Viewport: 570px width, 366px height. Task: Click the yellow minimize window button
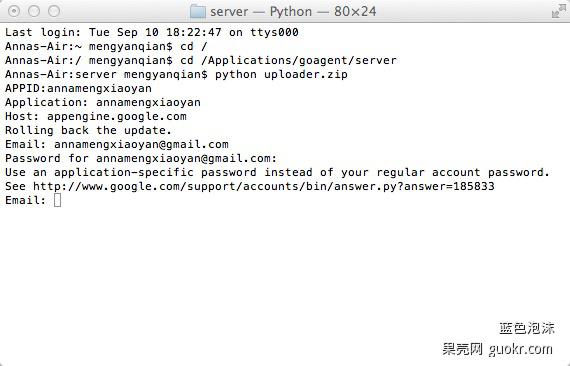point(34,11)
